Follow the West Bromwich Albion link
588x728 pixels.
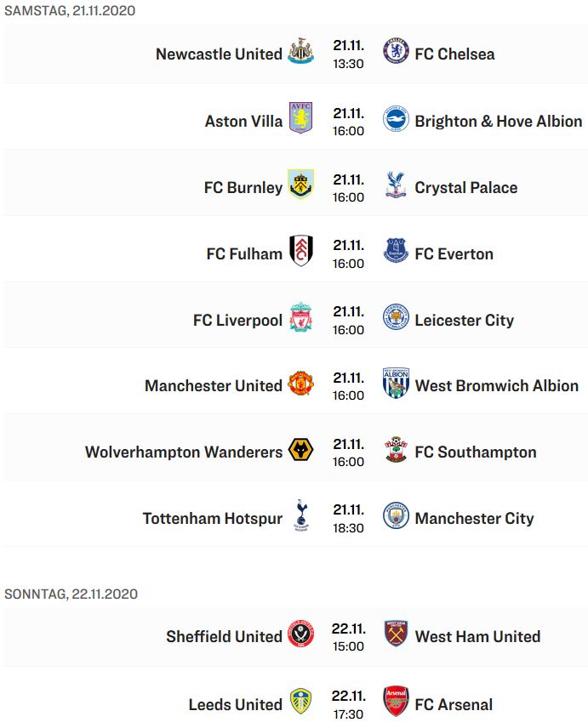click(496, 385)
